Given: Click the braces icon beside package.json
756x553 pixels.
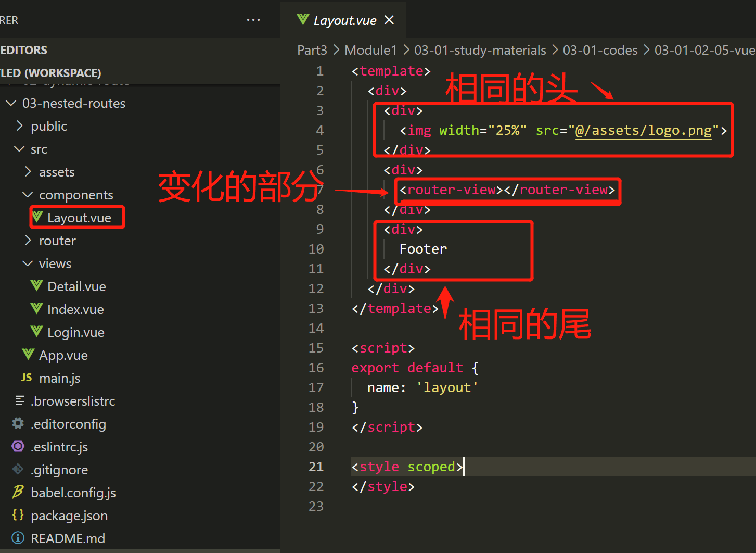Looking at the screenshot, I should 18,515.
